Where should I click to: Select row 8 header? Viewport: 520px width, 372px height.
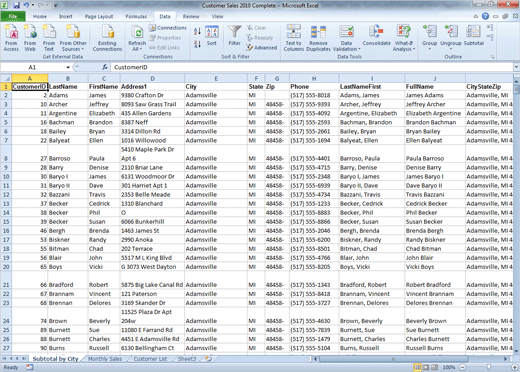coord(6,154)
